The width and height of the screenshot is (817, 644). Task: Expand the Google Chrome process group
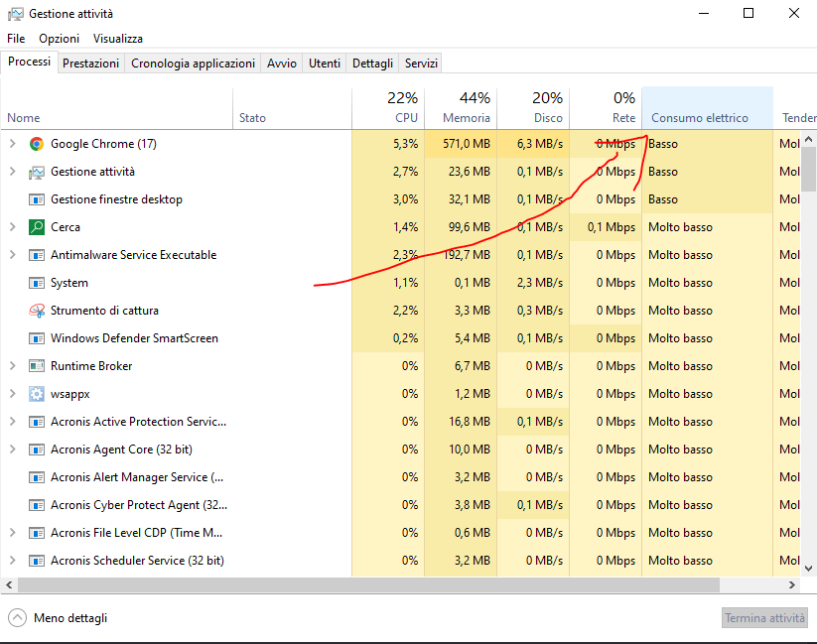[12, 144]
